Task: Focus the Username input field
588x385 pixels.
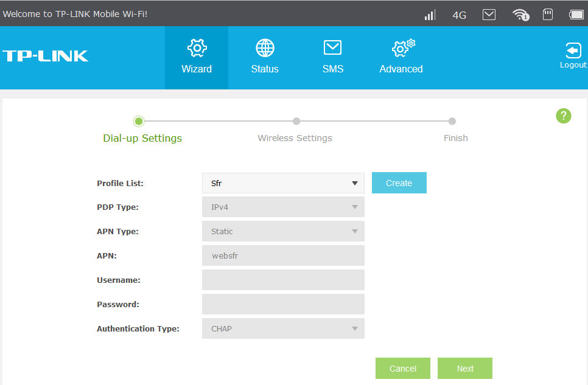Action: tap(283, 280)
